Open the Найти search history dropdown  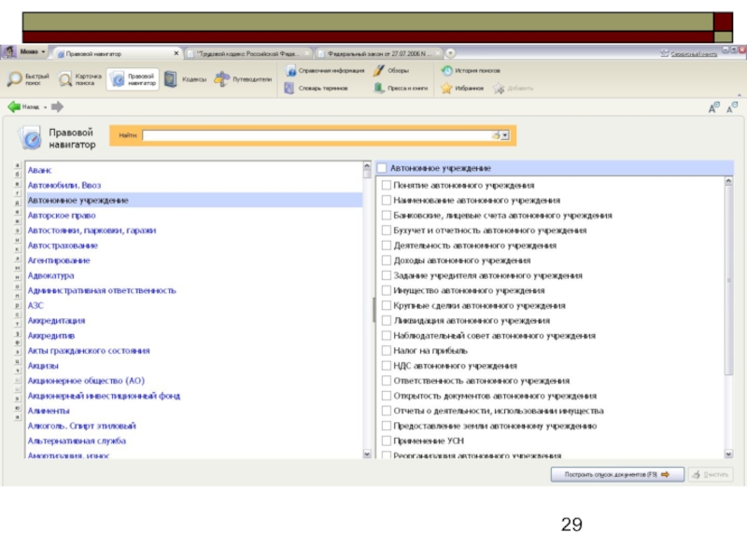coord(505,135)
